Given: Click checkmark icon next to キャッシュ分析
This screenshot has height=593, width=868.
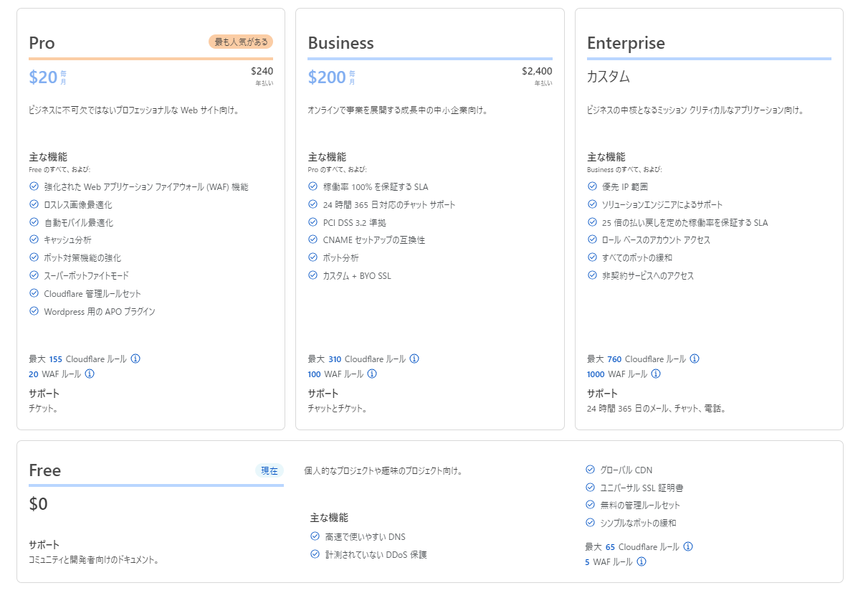Looking at the screenshot, I should (34, 239).
